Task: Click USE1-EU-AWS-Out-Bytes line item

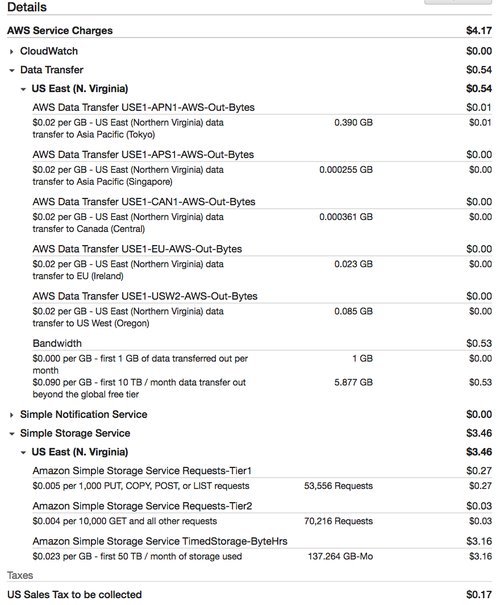Action: coord(137,249)
